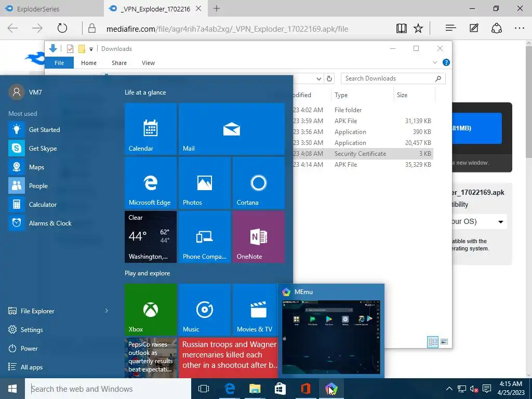Show hidden system tray icons
The image size is (532, 399).
coord(449,389)
